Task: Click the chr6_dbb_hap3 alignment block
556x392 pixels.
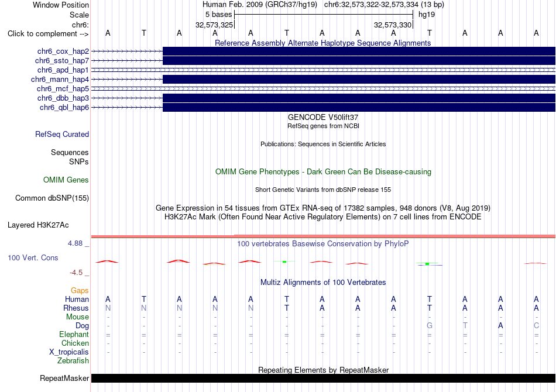Action: 359,98
